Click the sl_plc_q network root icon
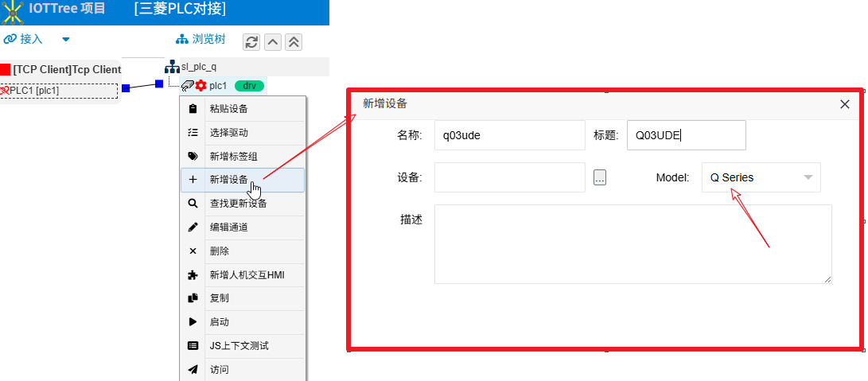This screenshot has height=381, width=868. [172, 67]
